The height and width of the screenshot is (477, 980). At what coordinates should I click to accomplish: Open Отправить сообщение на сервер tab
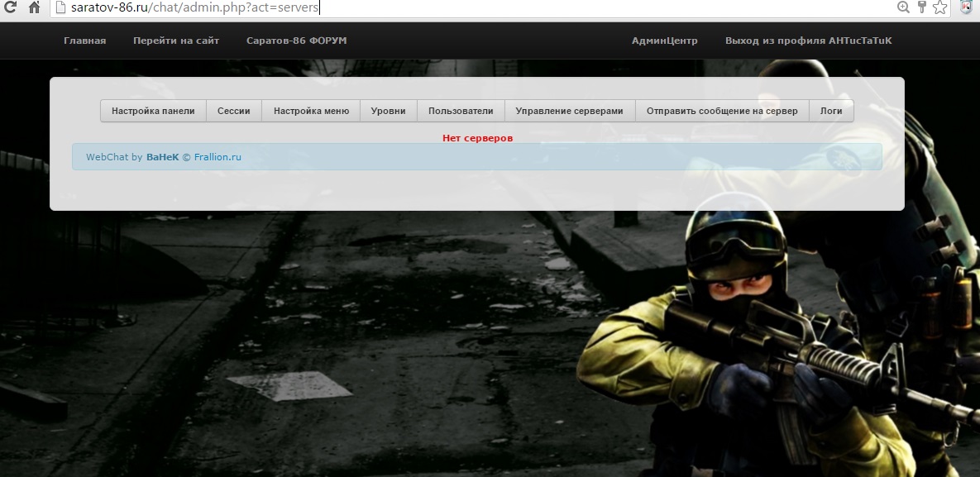click(x=722, y=111)
